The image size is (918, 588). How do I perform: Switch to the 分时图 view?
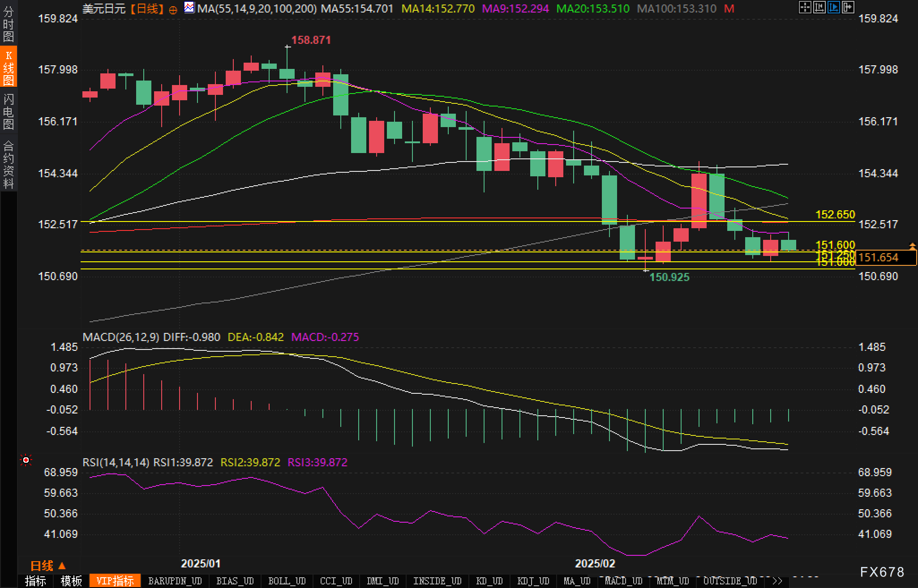(x=8, y=24)
